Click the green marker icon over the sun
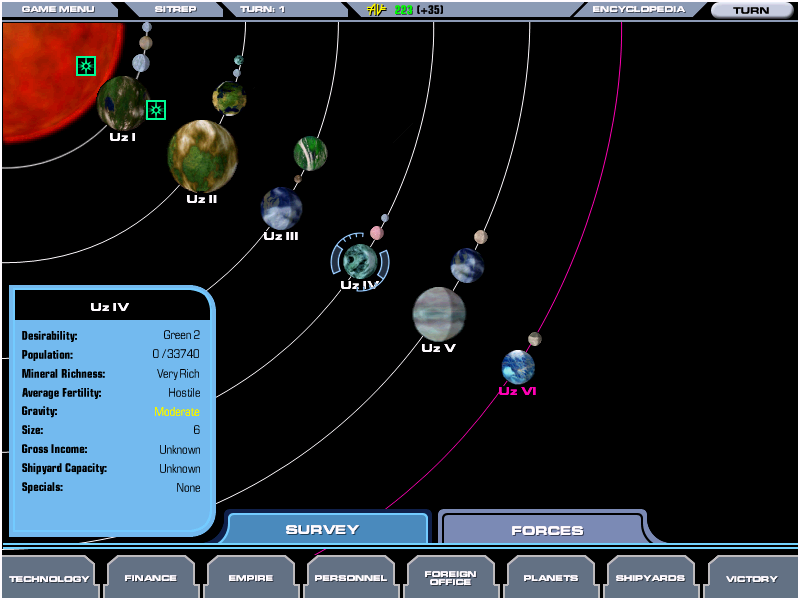 (x=86, y=66)
